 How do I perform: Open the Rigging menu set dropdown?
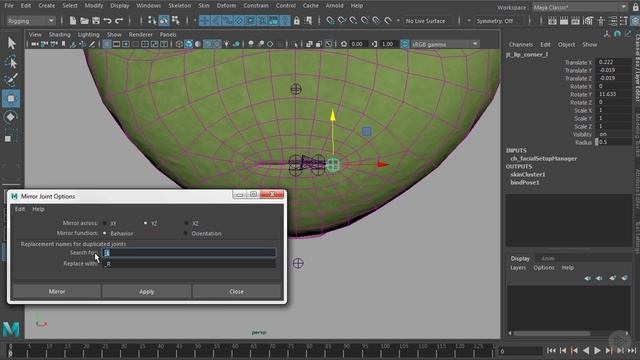(x=31, y=21)
